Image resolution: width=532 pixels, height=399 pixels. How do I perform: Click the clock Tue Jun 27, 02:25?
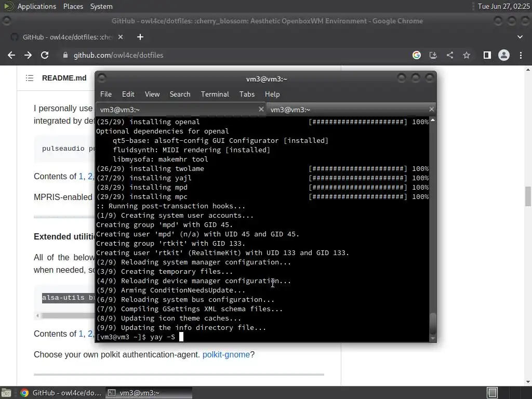click(503, 6)
